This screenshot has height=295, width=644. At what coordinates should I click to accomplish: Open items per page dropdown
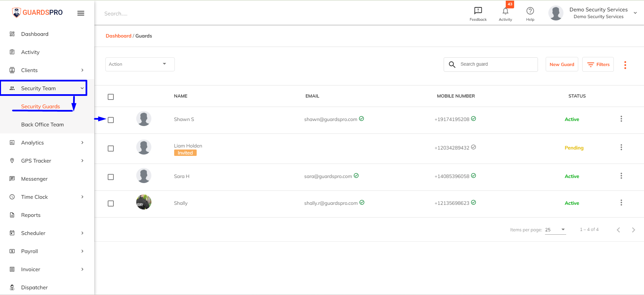click(x=555, y=230)
